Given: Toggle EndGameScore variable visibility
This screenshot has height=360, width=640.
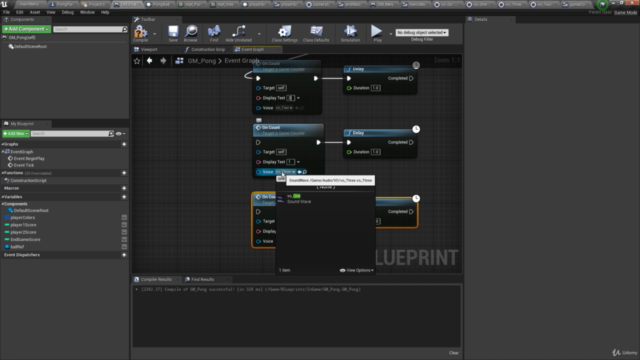Looking at the screenshot, I should coord(124,240).
